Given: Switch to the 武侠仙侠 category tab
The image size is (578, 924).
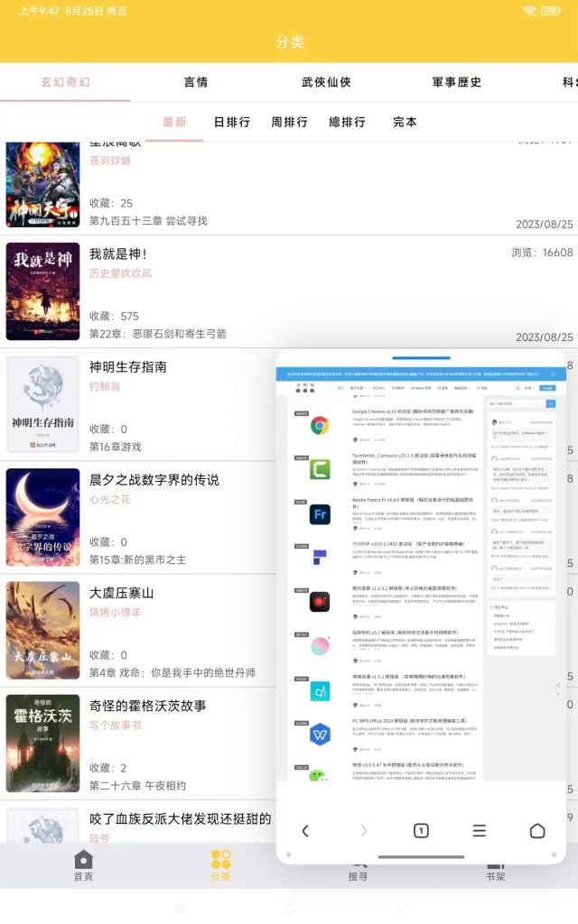Looking at the screenshot, I should click(x=326, y=82).
